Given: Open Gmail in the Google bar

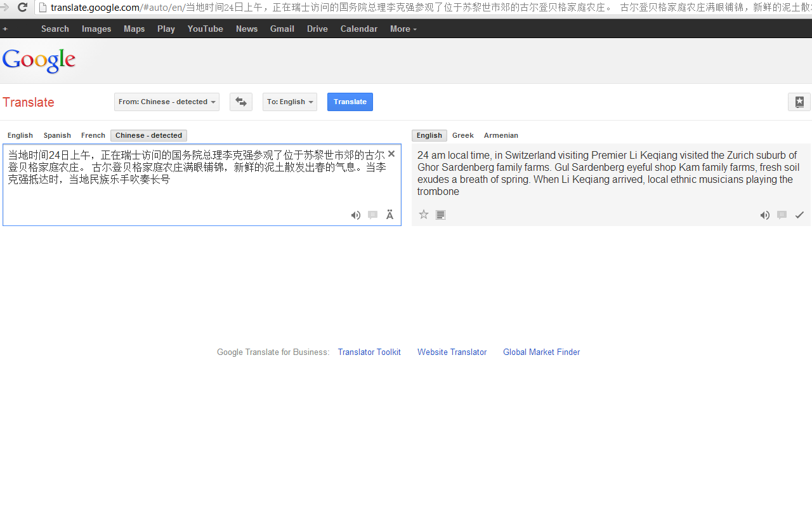Looking at the screenshot, I should coord(282,29).
